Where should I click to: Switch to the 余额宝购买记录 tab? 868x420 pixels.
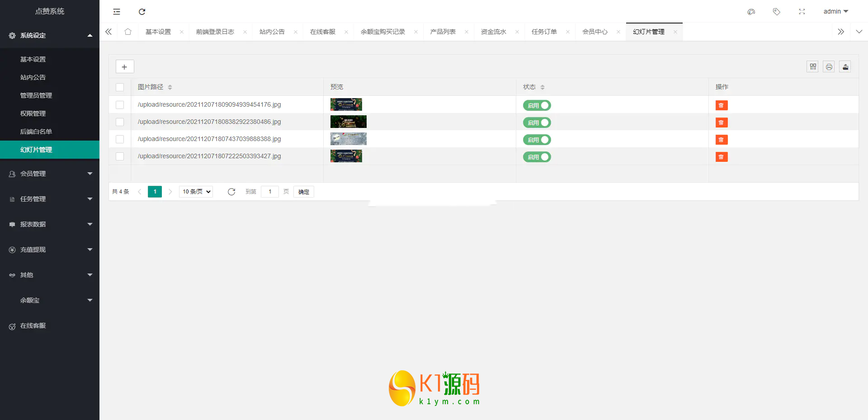pyautogui.click(x=383, y=32)
